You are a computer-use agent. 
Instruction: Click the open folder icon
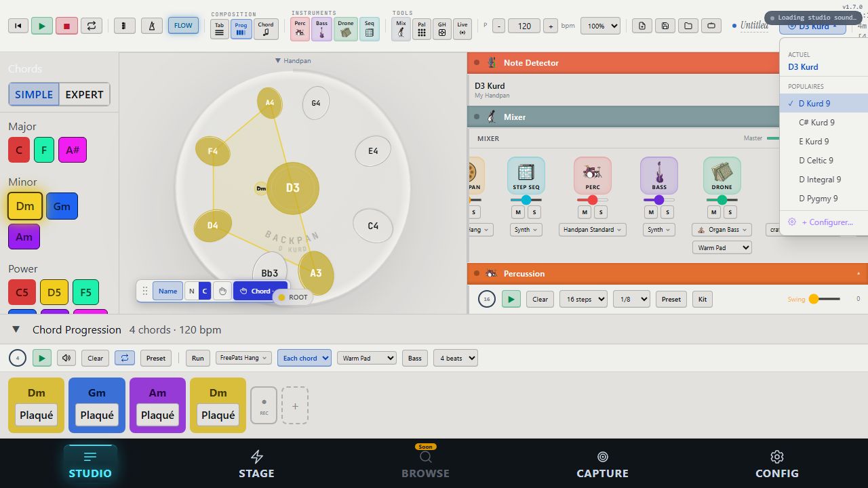point(688,26)
